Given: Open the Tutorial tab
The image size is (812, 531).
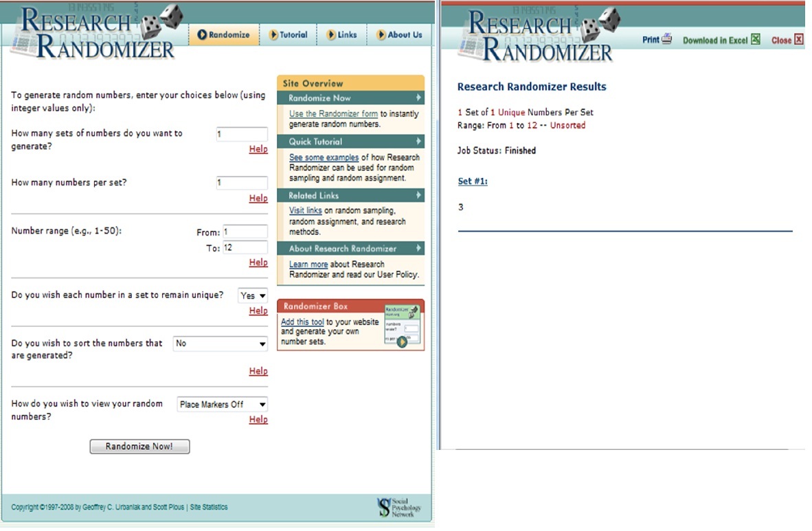Looking at the screenshot, I should click(289, 35).
